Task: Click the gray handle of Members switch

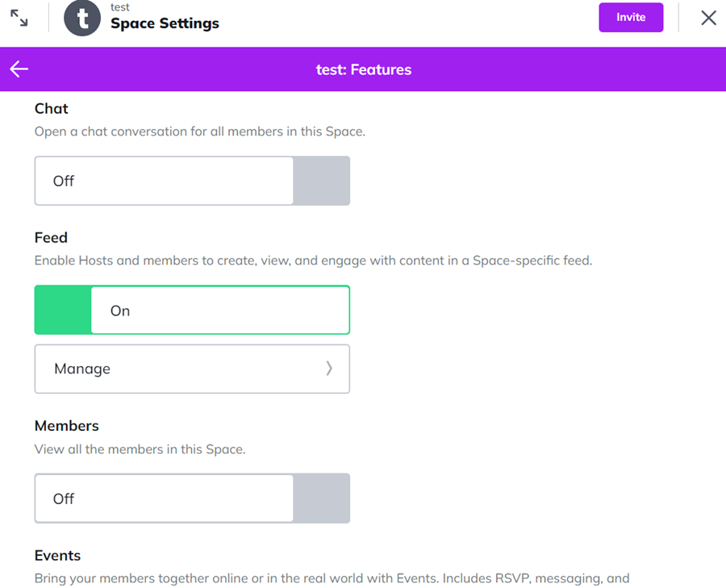Action: (x=321, y=498)
